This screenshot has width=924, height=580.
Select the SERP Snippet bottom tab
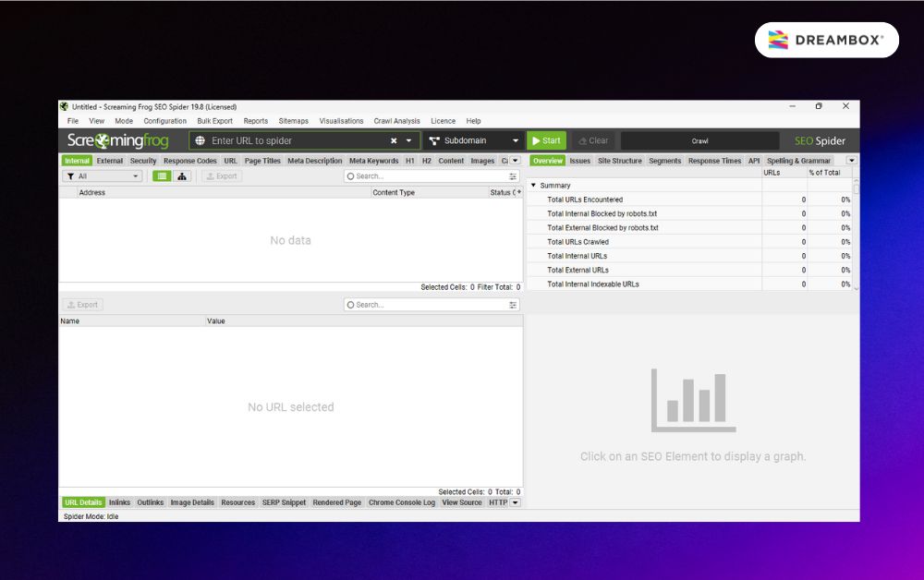[284, 502]
